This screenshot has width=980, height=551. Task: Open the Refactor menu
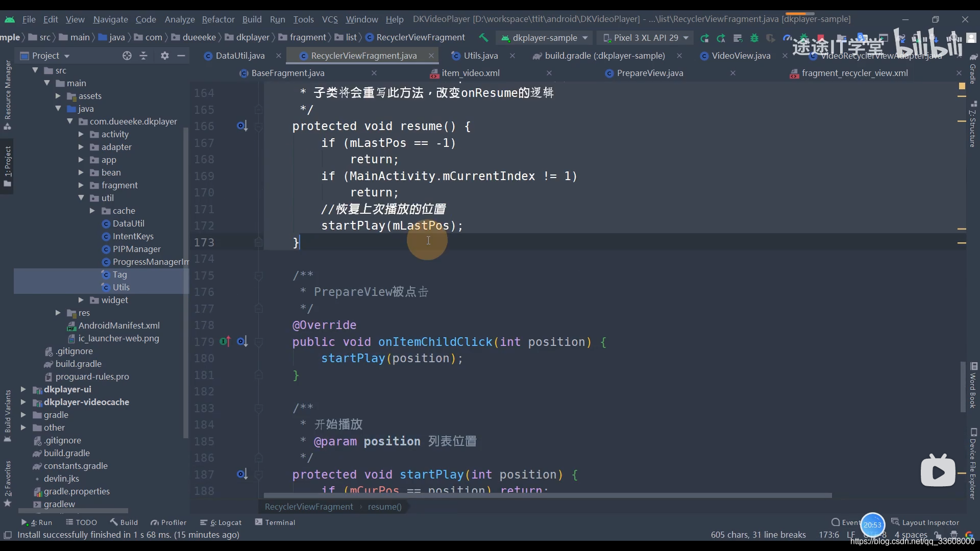(218, 19)
